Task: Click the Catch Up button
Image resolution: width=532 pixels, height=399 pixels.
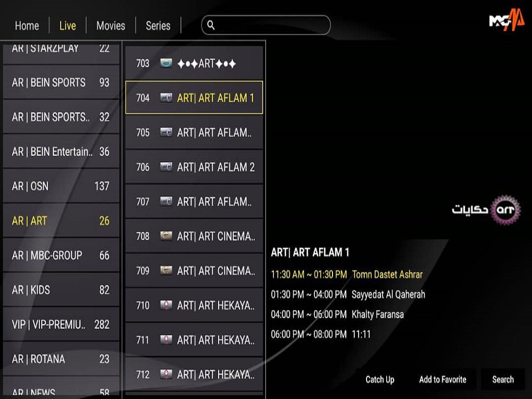Action: coord(379,379)
